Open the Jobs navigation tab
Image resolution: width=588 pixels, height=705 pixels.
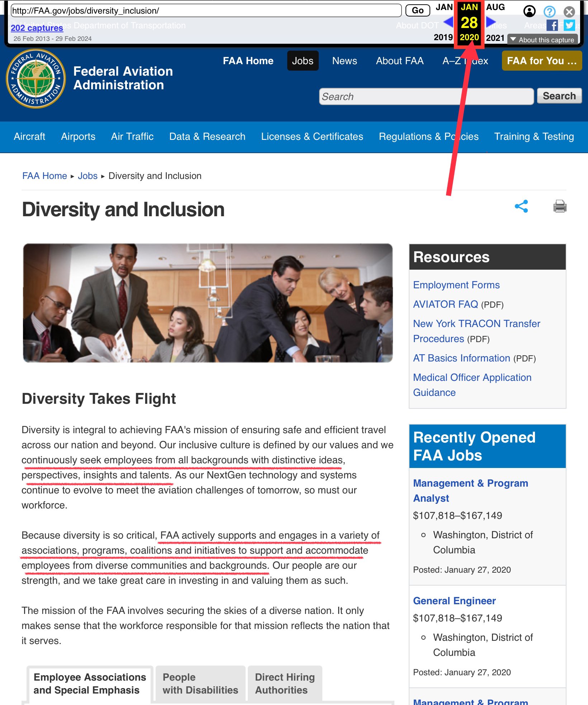point(303,61)
